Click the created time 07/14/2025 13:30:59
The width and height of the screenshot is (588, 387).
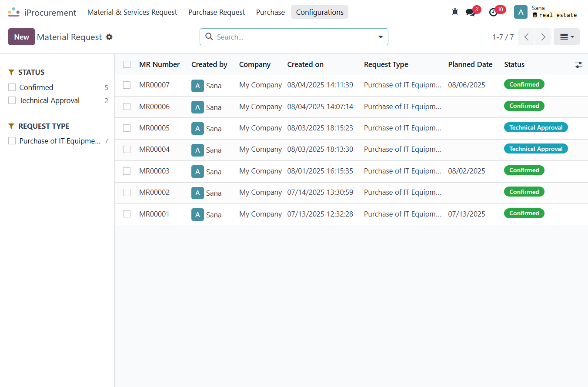pos(320,193)
